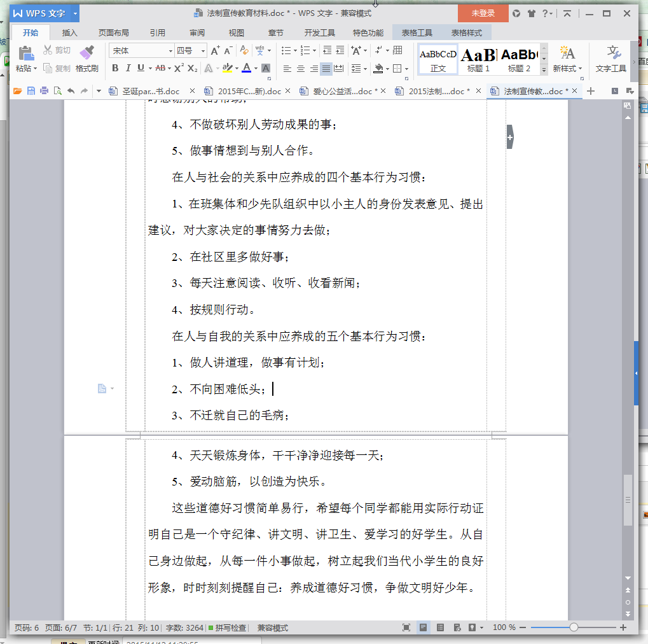Open print preview icon
Viewport: 648px width, 644px height.
point(57,91)
